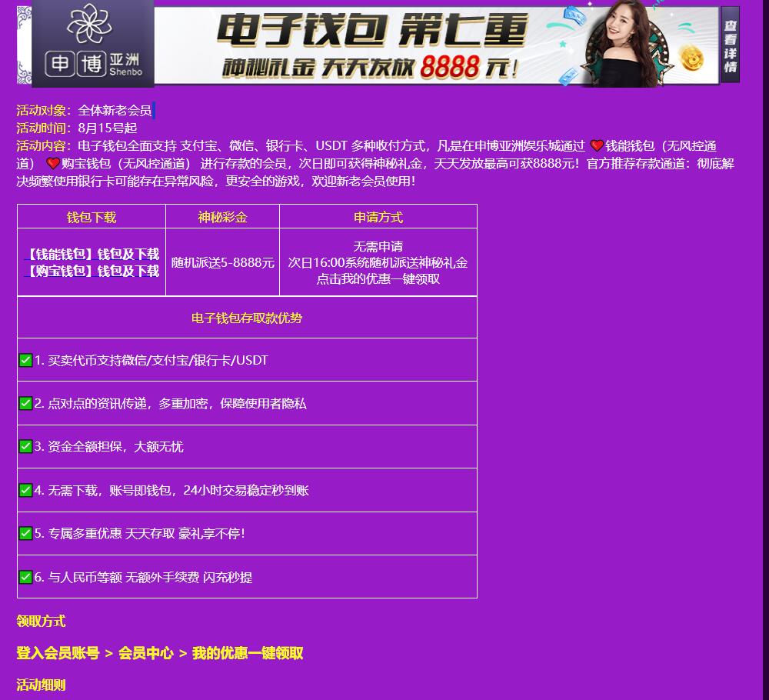Image resolution: width=769 pixels, height=700 pixels.
Task: Open the 【钱能钱包】钱包及下载 link
Action: point(92,254)
